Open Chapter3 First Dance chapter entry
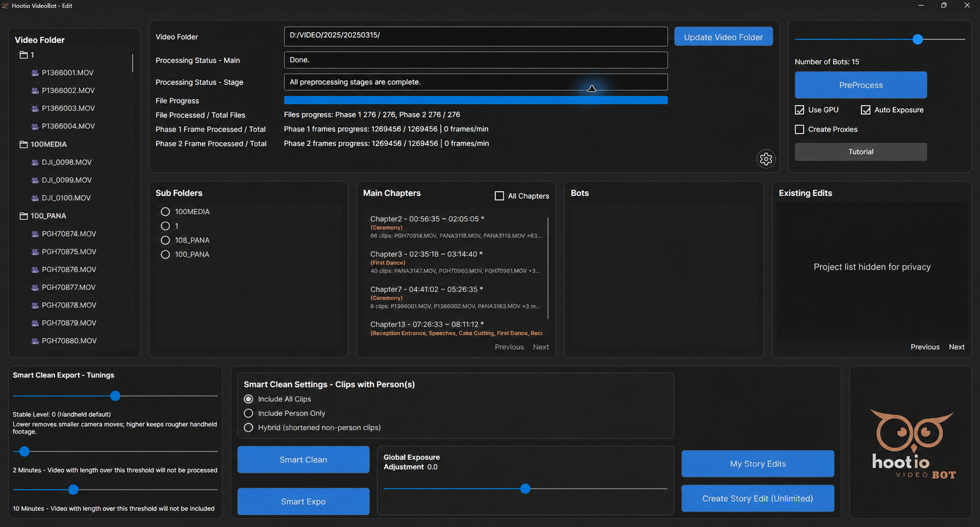 pos(456,262)
